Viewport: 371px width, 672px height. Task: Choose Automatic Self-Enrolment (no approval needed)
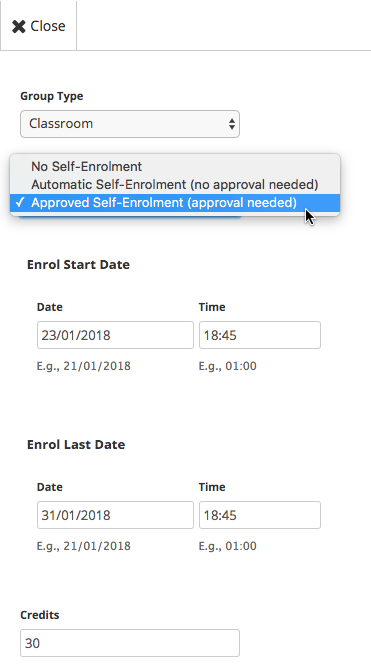[x=175, y=184]
